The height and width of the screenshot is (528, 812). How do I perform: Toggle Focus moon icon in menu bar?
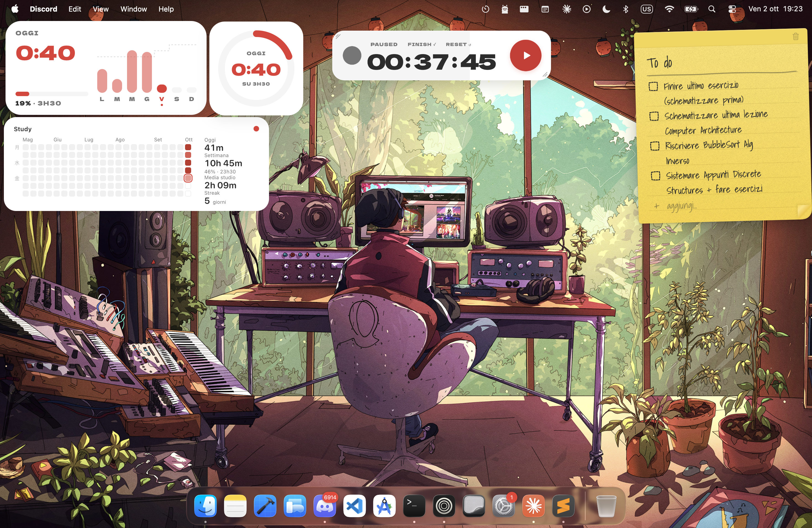coord(606,9)
